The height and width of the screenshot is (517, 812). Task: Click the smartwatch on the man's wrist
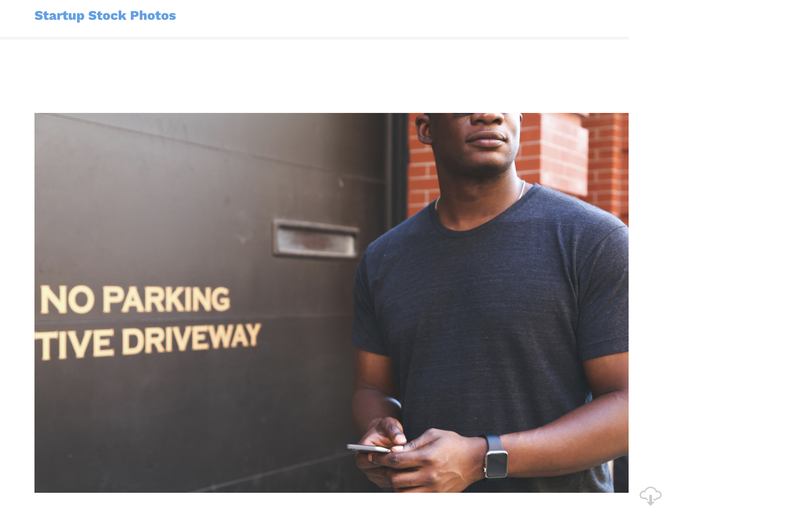tap(496, 457)
